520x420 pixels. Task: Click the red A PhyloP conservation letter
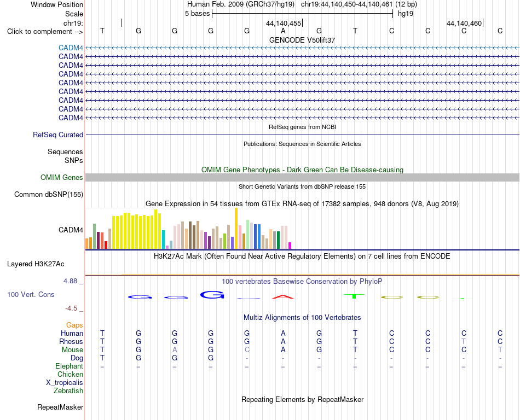[283, 297]
